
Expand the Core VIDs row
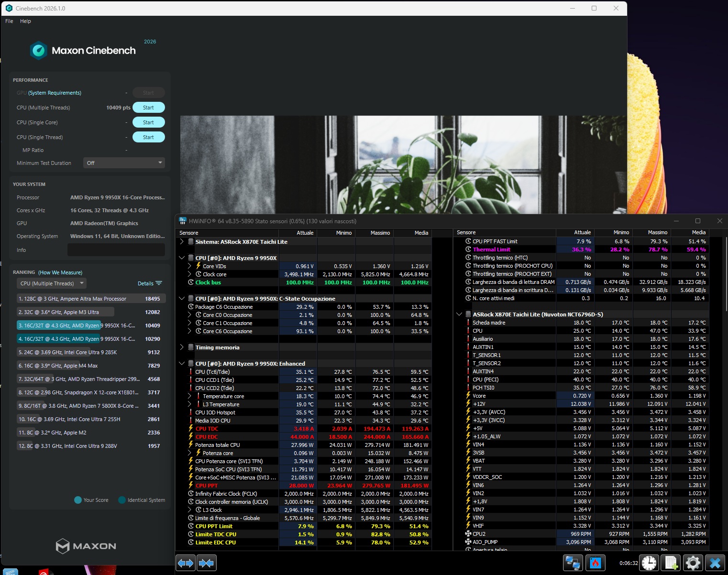click(190, 266)
